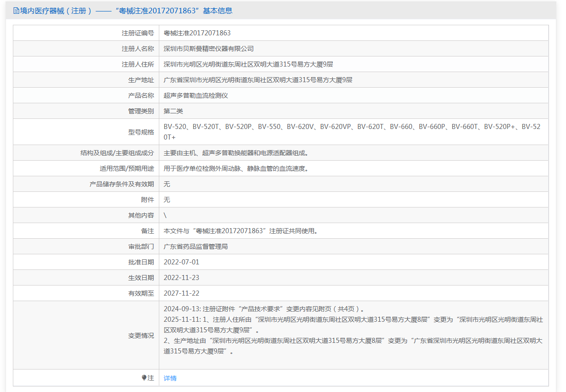
Task: Select registration number 粤械注准20172071863 value
Action: [x=197, y=33]
